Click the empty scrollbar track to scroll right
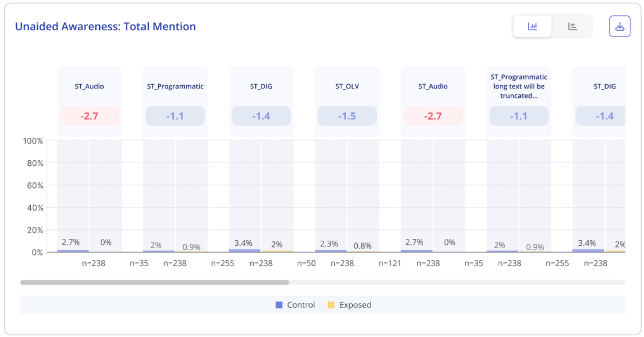Screen dimensions: 644x337 pyautogui.click(x=456, y=282)
